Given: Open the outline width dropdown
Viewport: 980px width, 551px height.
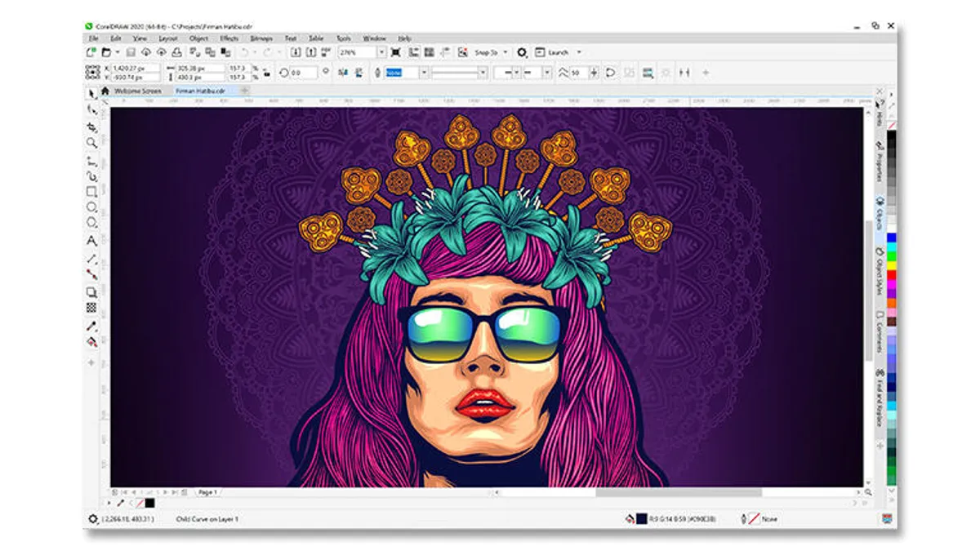Looking at the screenshot, I should coord(423,73).
